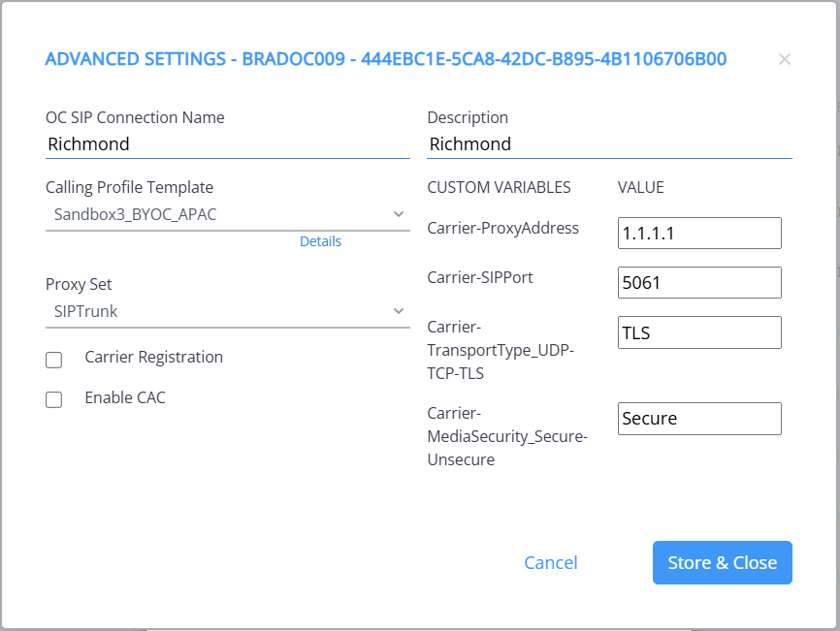The height and width of the screenshot is (631, 840).
Task: Tick the Carrier Registration checkbox
Action: pos(54,360)
